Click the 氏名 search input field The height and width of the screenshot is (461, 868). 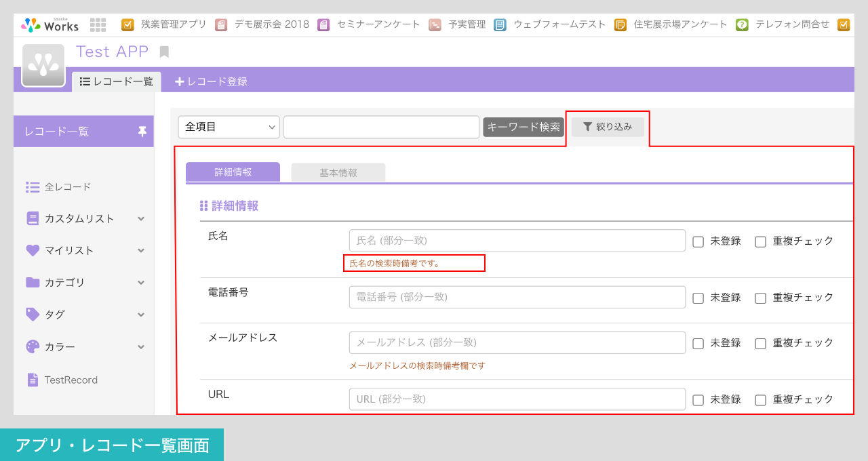517,241
